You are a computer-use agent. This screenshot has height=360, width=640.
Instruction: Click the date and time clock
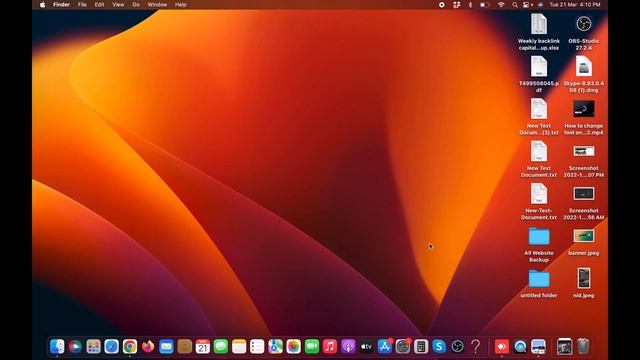575,5
